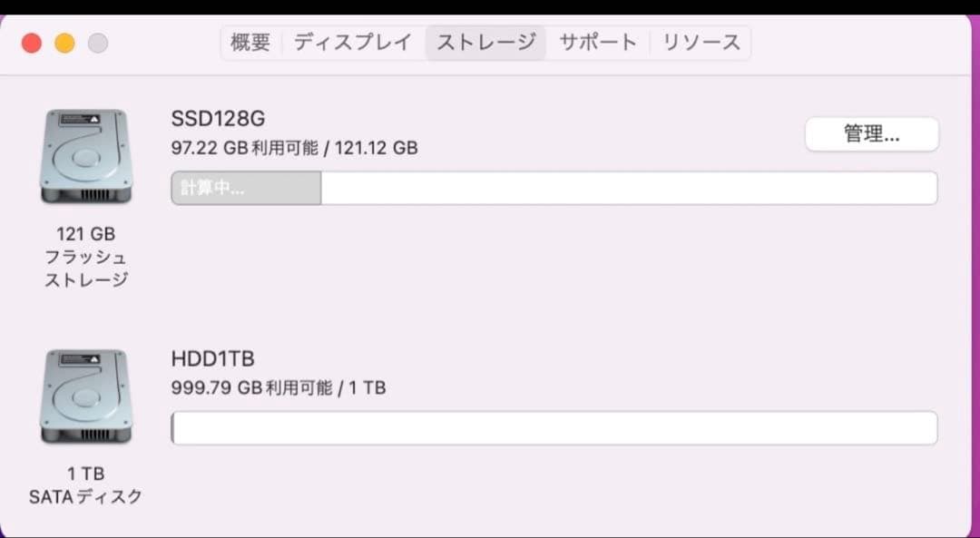Switch to the 概要 (Overview) tab
Screen dimensions: 980x538
click(x=250, y=42)
